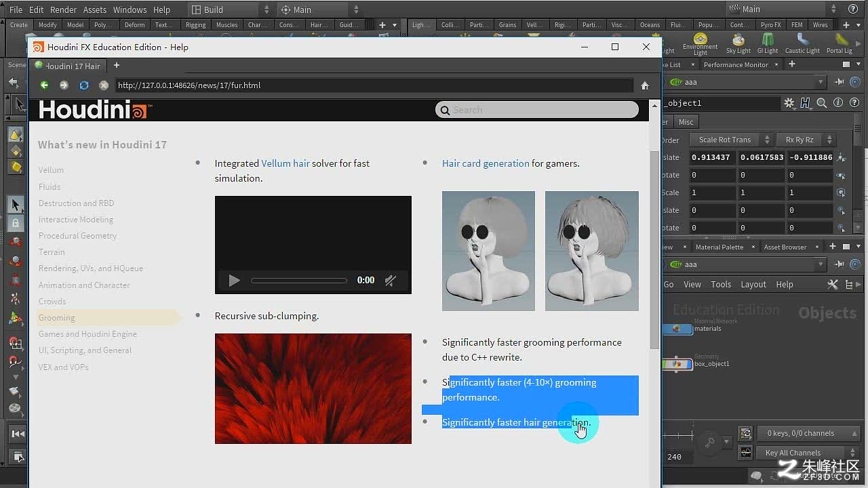The width and height of the screenshot is (868, 488).
Task: Open the parameter gear menu for object
Action: click(789, 103)
